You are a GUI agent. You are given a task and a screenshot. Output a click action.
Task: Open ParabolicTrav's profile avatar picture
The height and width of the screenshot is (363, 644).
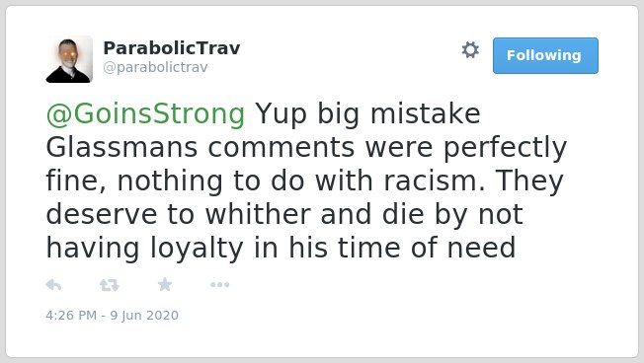pyautogui.click(x=69, y=59)
